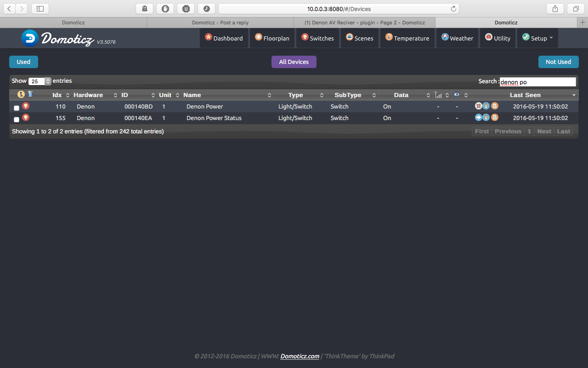Click the uBlock shield extension icon
Viewport: 588px width, 368px height.
click(x=165, y=8)
